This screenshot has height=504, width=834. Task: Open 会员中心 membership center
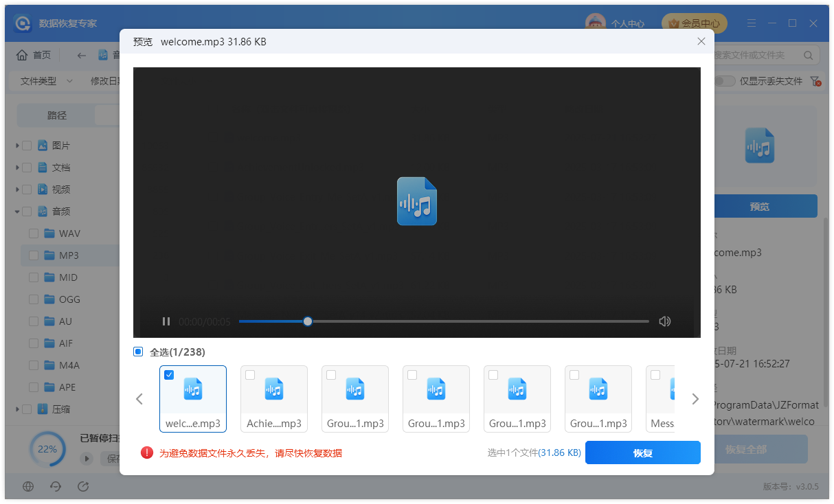coord(694,23)
